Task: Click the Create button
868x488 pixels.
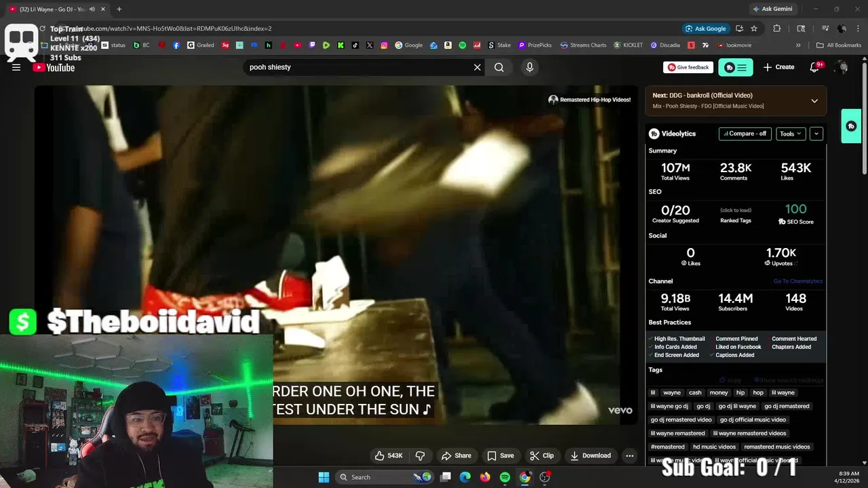Action: (778, 67)
